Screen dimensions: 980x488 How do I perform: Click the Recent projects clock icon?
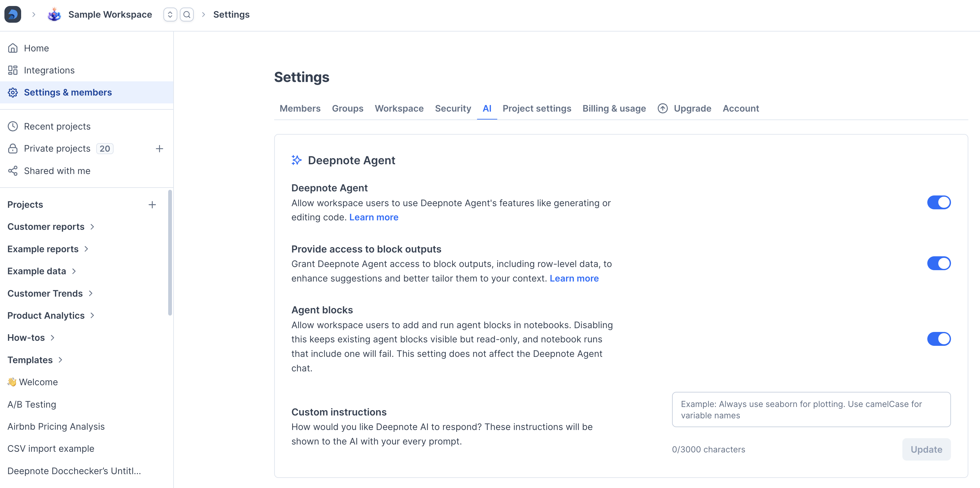pyautogui.click(x=13, y=126)
